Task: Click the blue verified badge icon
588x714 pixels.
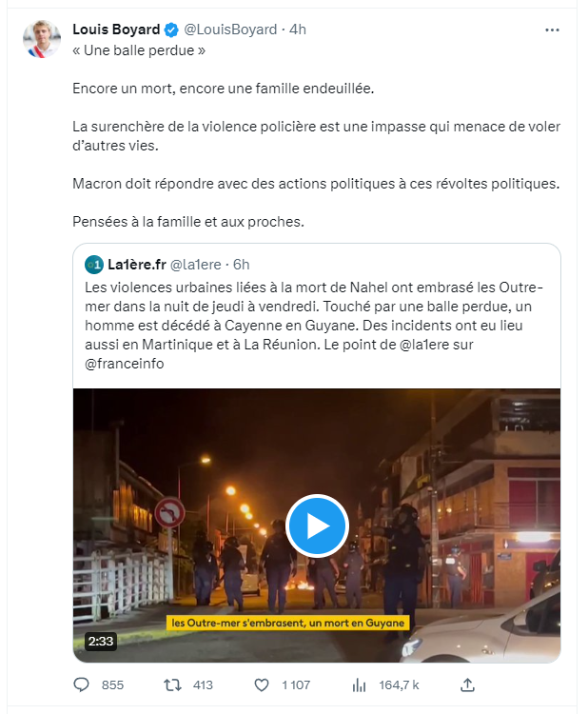Action: (x=171, y=30)
